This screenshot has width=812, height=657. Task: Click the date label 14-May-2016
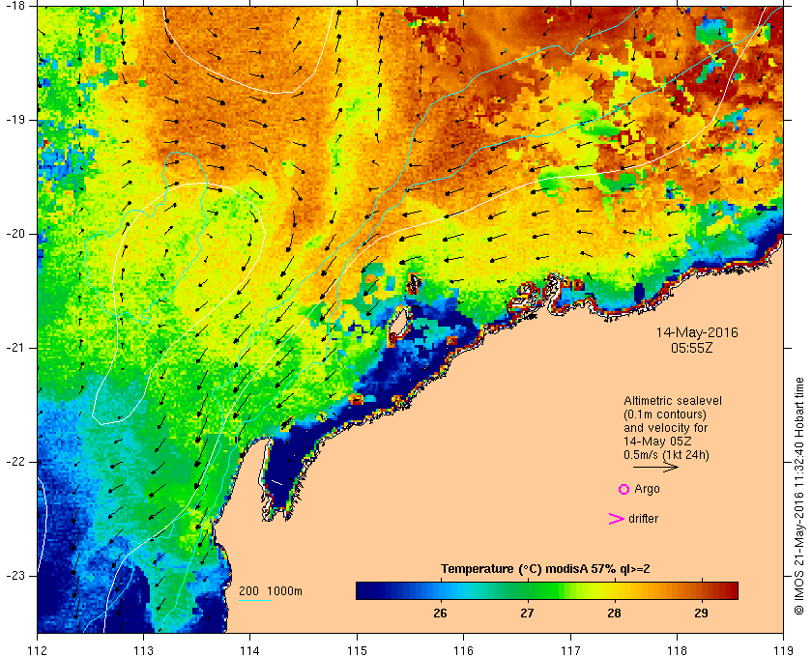[697, 332]
